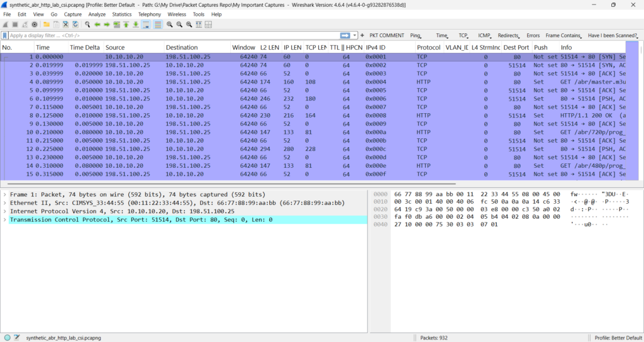Open capture file properties icon in status bar

[17, 338]
